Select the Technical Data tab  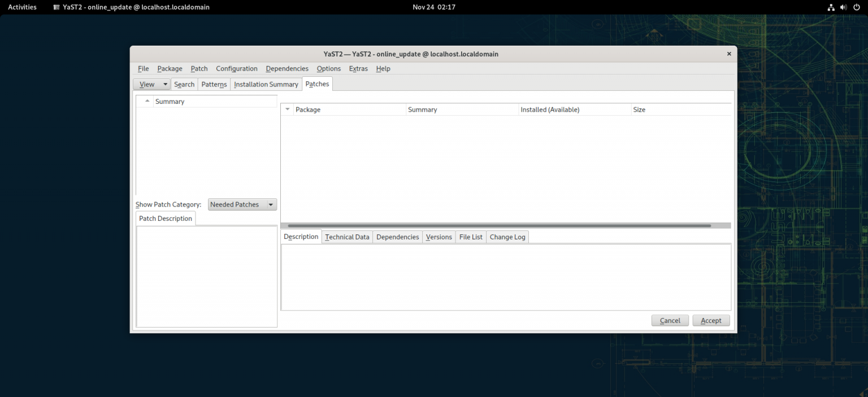click(x=347, y=237)
